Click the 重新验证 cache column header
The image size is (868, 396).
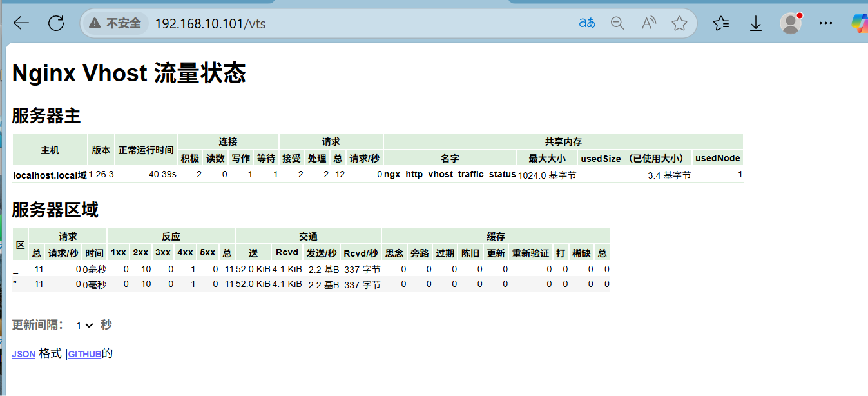pyautogui.click(x=531, y=253)
